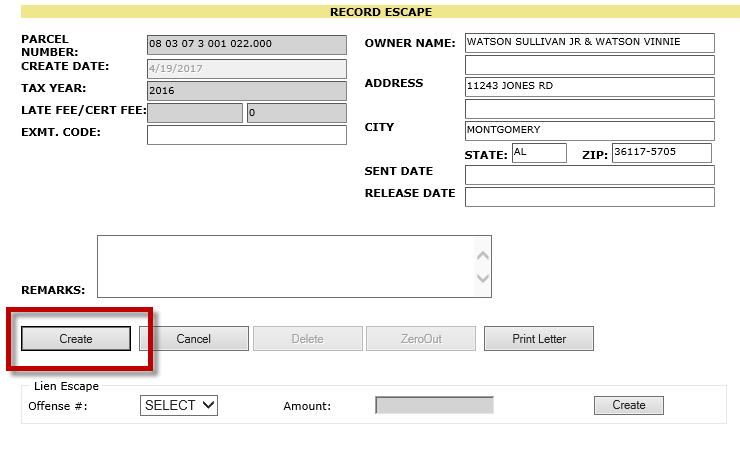
Task: Click the Cancel button
Action: tap(193, 338)
